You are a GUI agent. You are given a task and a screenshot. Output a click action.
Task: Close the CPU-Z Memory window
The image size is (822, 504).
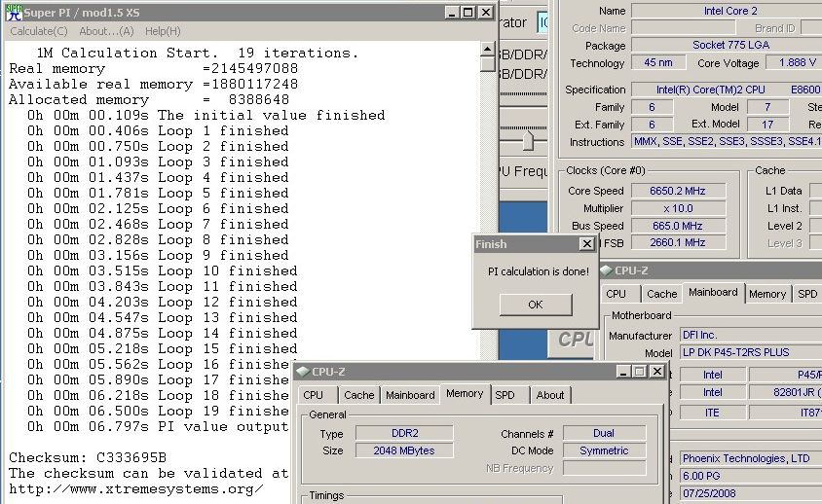click(657, 372)
